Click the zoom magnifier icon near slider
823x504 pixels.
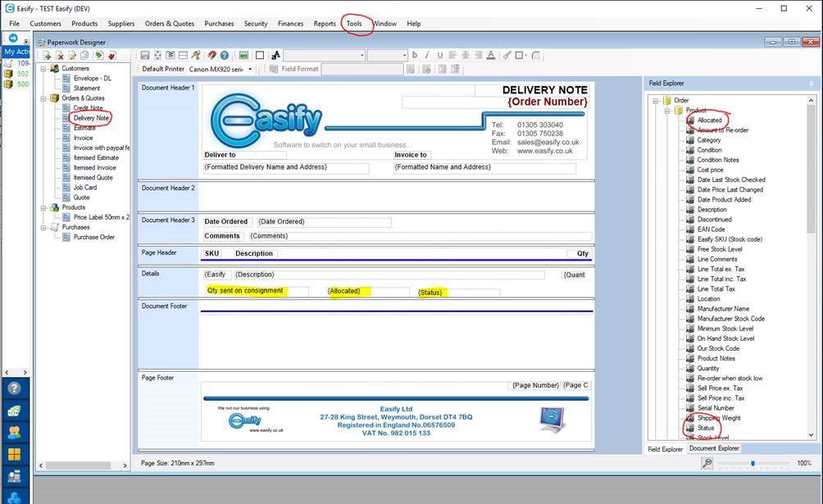pyautogui.click(x=707, y=463)
